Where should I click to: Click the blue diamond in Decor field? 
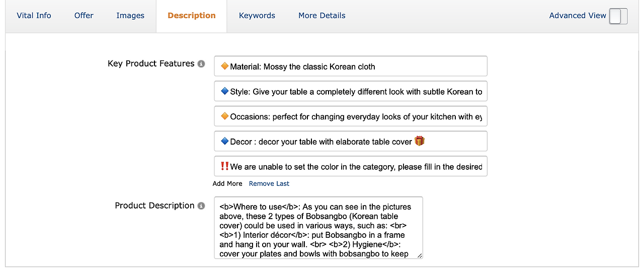pyautogui.click(x=224, y=142)
